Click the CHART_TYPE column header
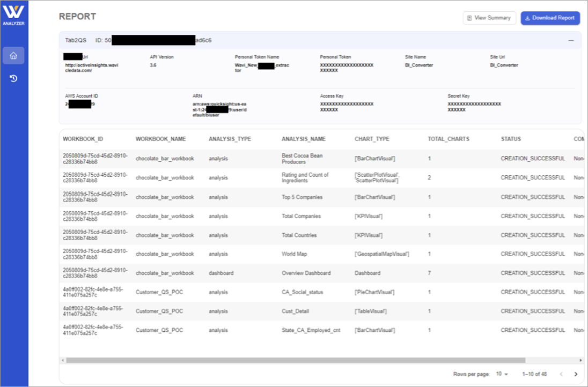This screenshot has width=588, height=387. tap(372, 139)
